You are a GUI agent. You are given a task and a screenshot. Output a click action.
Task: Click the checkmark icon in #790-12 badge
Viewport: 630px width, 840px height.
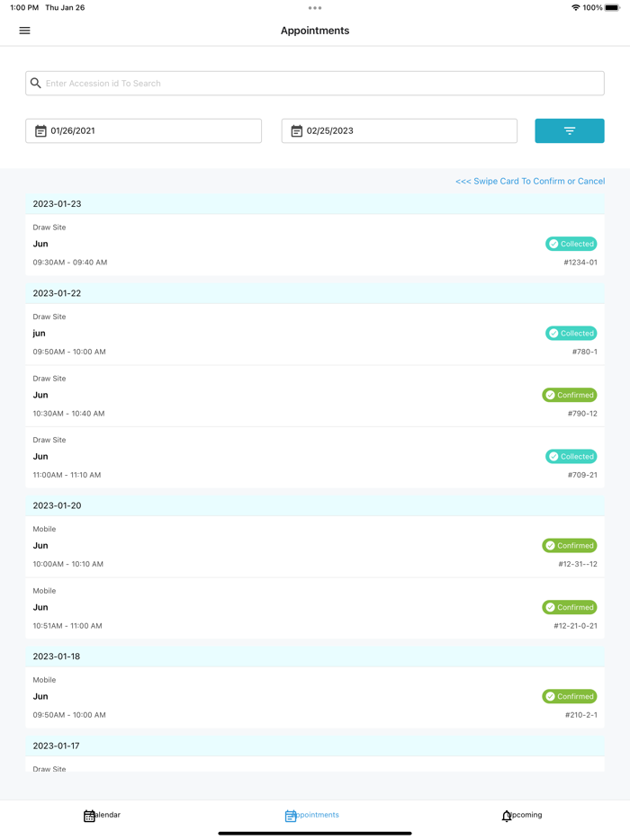click(x=550, y=395)
